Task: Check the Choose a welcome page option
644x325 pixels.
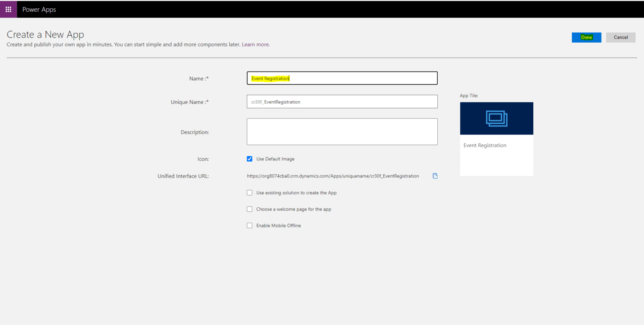Action: click(x=249, y=209)
